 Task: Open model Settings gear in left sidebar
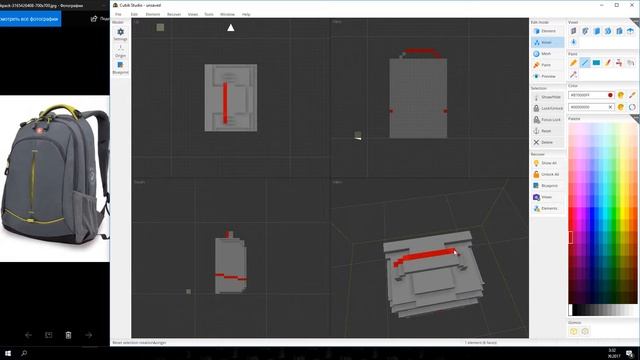pos(120,34)
